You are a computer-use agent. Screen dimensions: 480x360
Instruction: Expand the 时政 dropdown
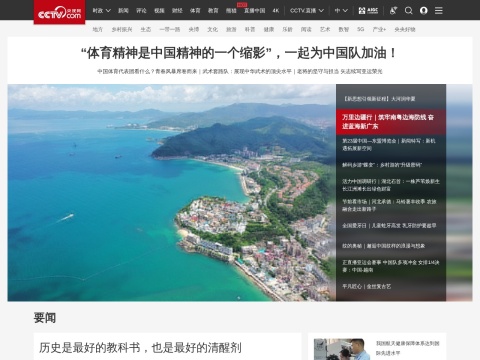tap(102, 11)
